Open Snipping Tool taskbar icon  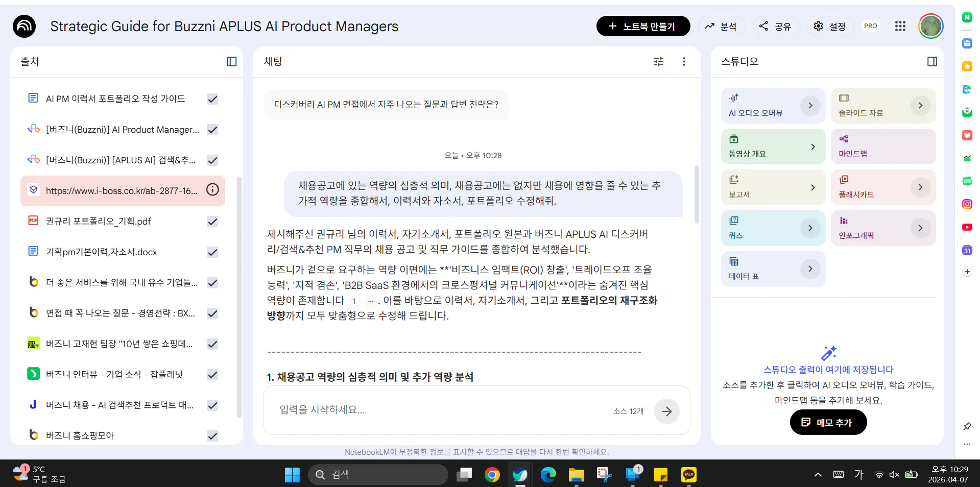605,475
